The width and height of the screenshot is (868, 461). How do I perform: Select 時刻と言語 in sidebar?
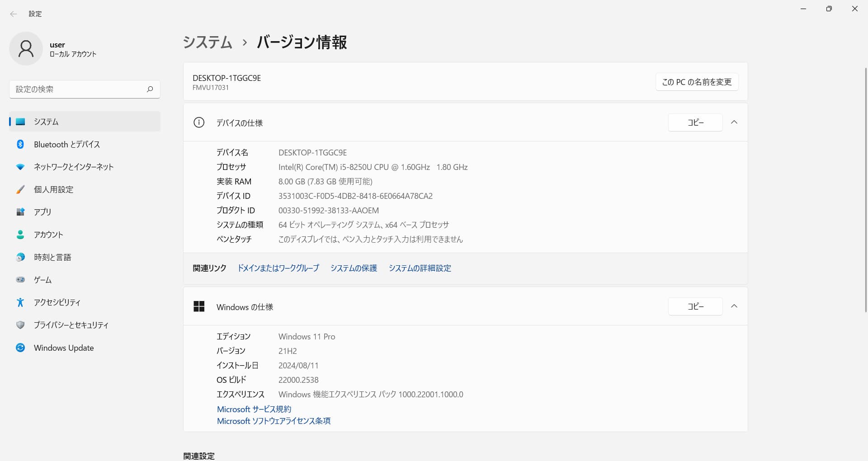pyautogui.click(x=85, y=257)
